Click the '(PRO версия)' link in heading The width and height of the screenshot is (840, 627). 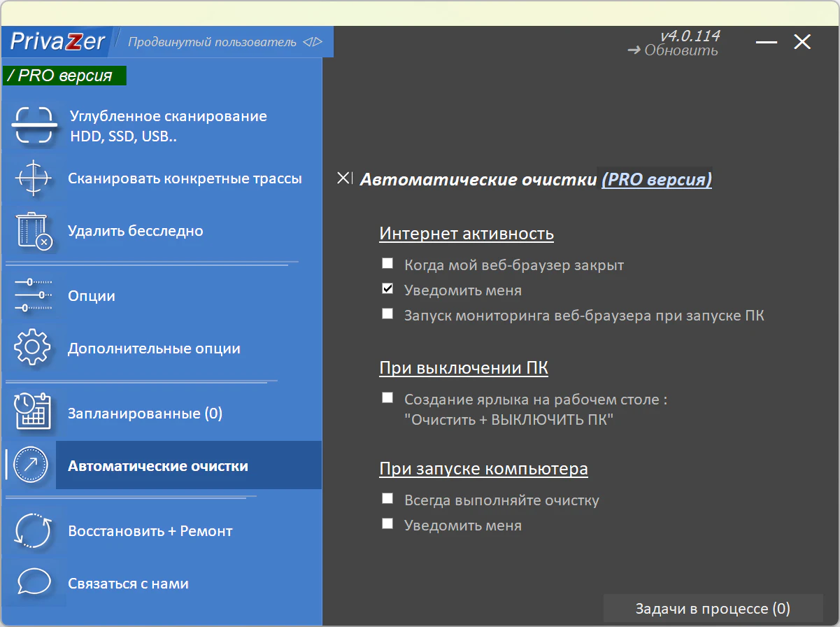(x=657, y=180)
